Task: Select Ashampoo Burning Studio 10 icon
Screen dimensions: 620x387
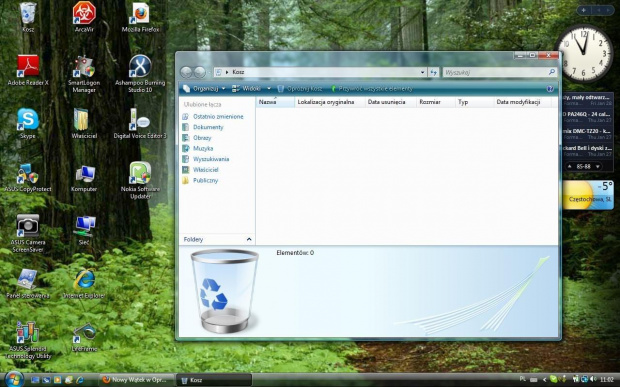Action: (140, 74)
